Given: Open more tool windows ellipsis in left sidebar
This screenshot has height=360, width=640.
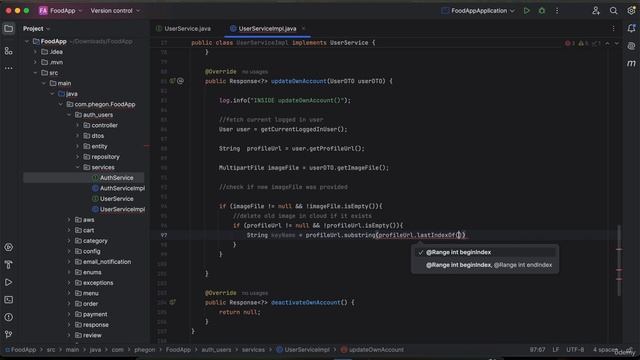Looking at the screenshot, I should point(9,68).
